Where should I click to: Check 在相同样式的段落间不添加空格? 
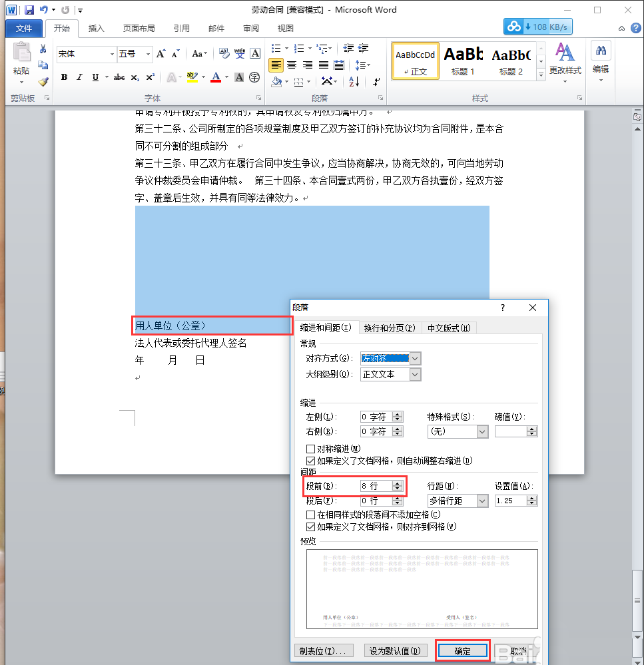[310, 515]
